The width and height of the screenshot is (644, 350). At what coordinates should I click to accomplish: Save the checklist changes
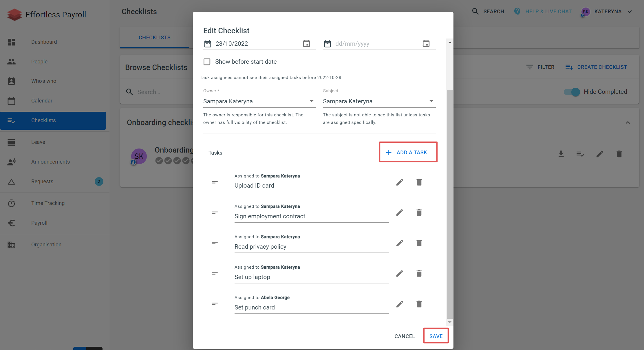point(436,336)
